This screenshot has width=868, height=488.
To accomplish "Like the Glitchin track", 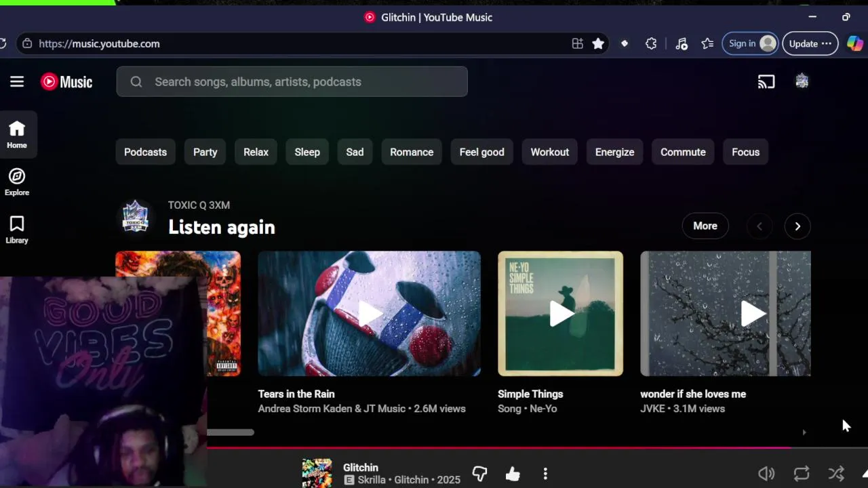I will [513, 474].
